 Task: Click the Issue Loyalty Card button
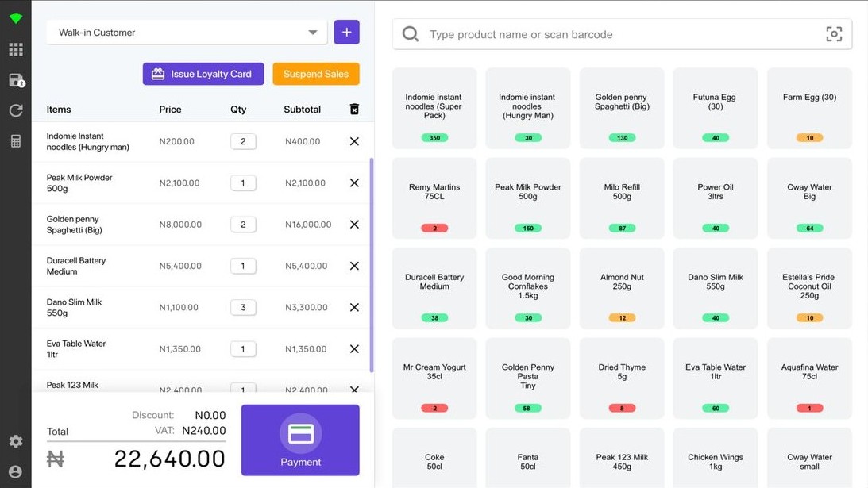[x=203, y=74]
